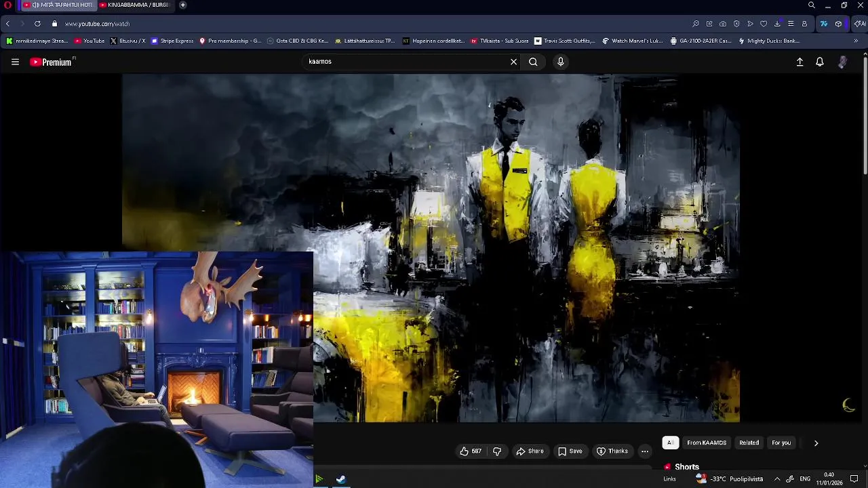This screenshot has height=488, width=868.
Task: Open a new browser tab with plus button
Action: tap(182, 5)
